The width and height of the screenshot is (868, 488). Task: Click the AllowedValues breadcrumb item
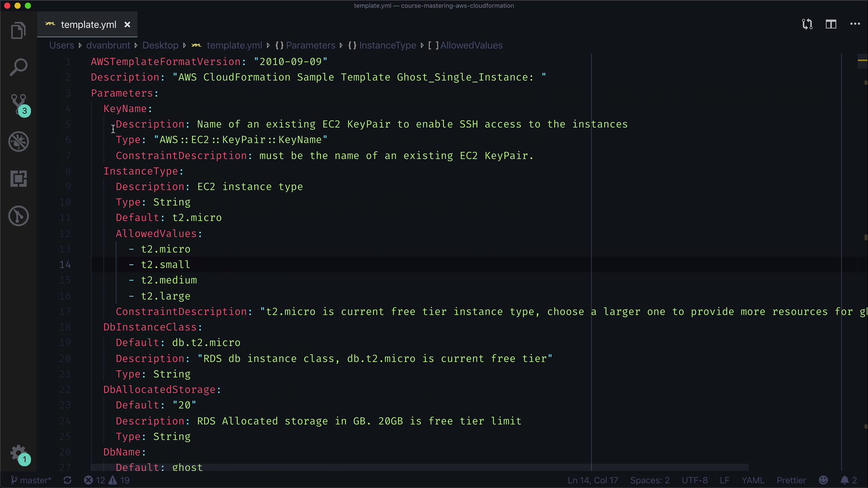click(x=471, y=45)
